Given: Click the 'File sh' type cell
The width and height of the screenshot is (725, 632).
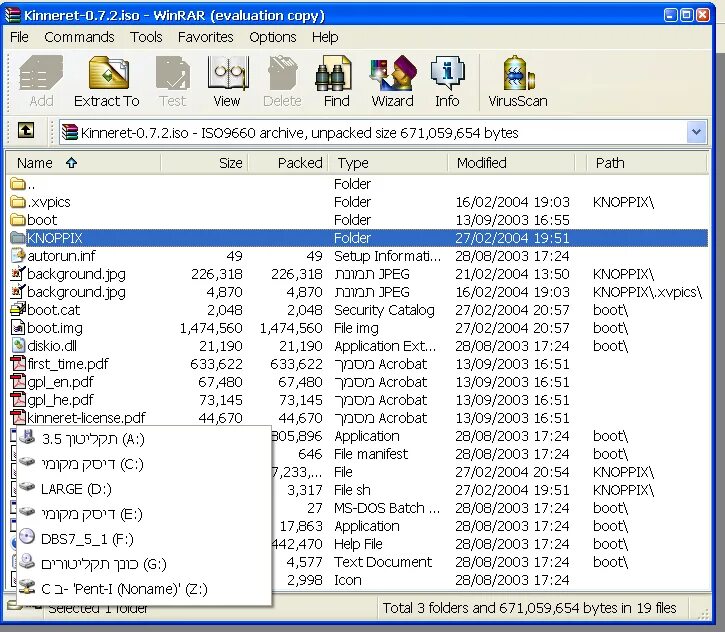Looking at the screenshot, I should (x=352, y=490).
